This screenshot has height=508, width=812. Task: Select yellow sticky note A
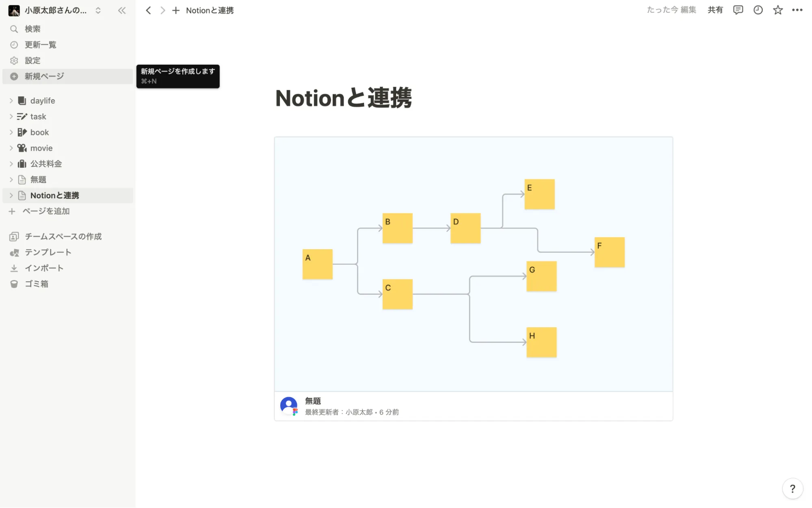pos(317,264)
